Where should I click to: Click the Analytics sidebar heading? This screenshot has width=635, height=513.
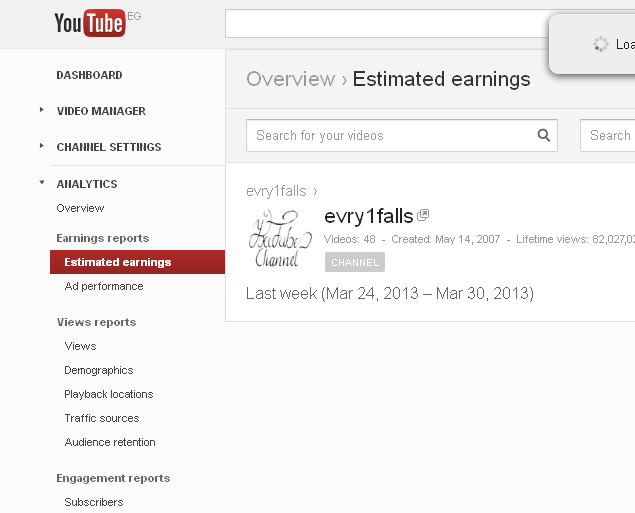87,184
